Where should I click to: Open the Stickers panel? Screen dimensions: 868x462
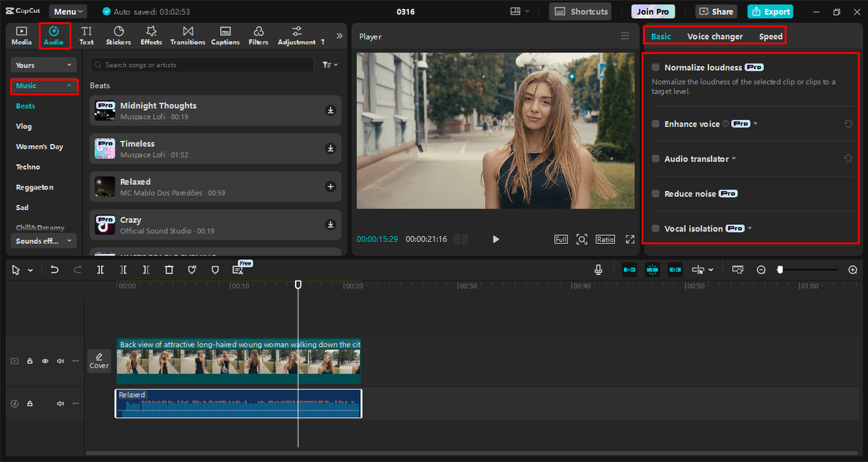[118, 35]
